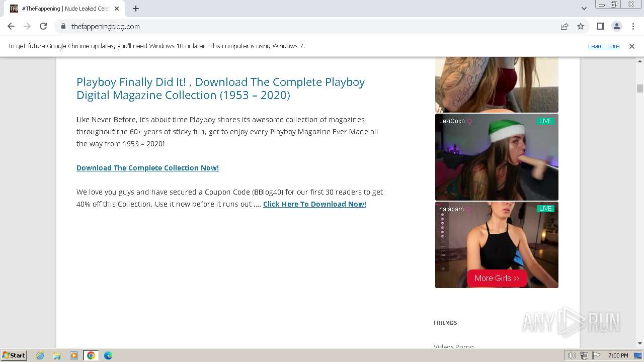Open Windows Explorer from the taskbar
This screenshot has height=362, width=644.
click(x=57, y=355)
